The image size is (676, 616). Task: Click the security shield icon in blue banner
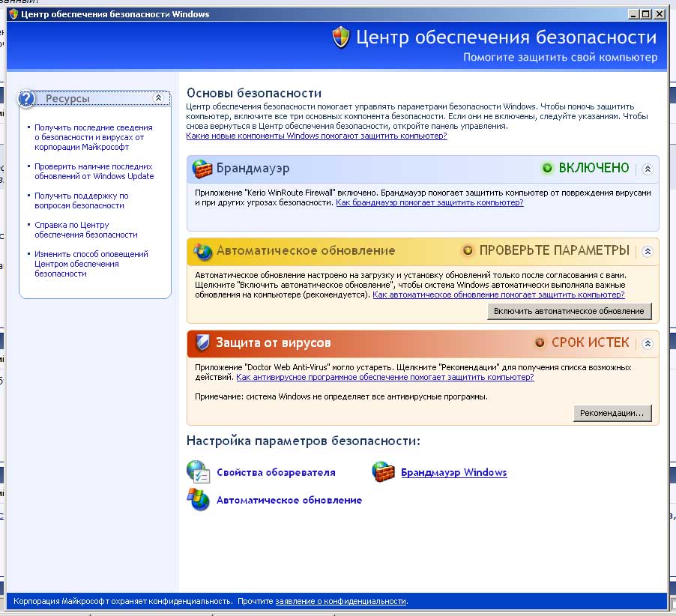(x=340, y=37)
